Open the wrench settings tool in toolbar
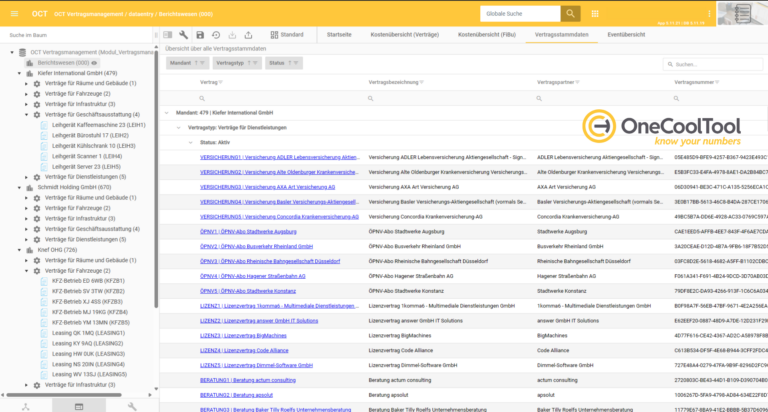 tap(183, 35)
